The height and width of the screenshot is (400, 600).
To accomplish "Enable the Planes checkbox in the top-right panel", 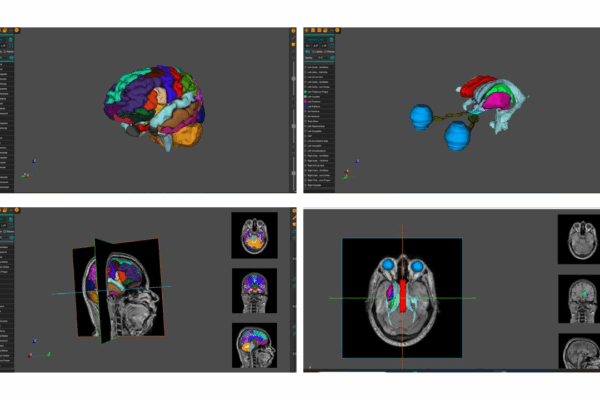I will (x=325, y=52).
